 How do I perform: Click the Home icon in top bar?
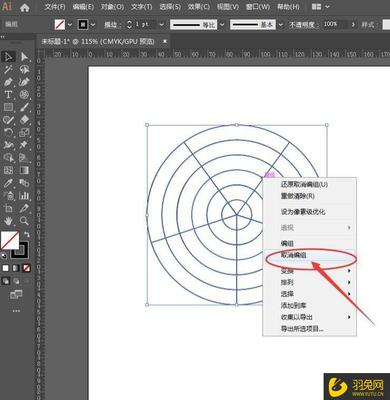point(25,8)
